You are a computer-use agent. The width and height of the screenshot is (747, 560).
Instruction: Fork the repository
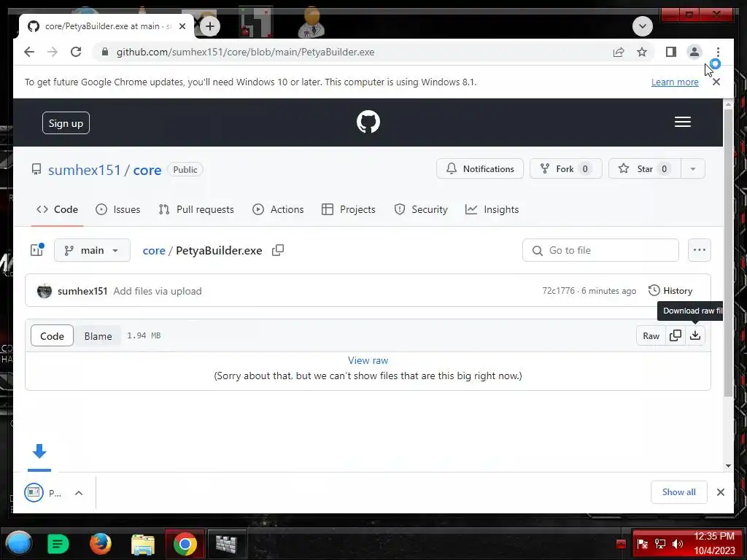click(x=565, y=168)
